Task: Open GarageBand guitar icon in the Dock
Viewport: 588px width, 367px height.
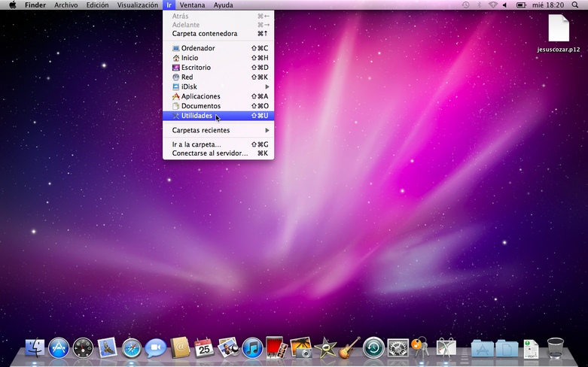Action: (x=349, y=348)
